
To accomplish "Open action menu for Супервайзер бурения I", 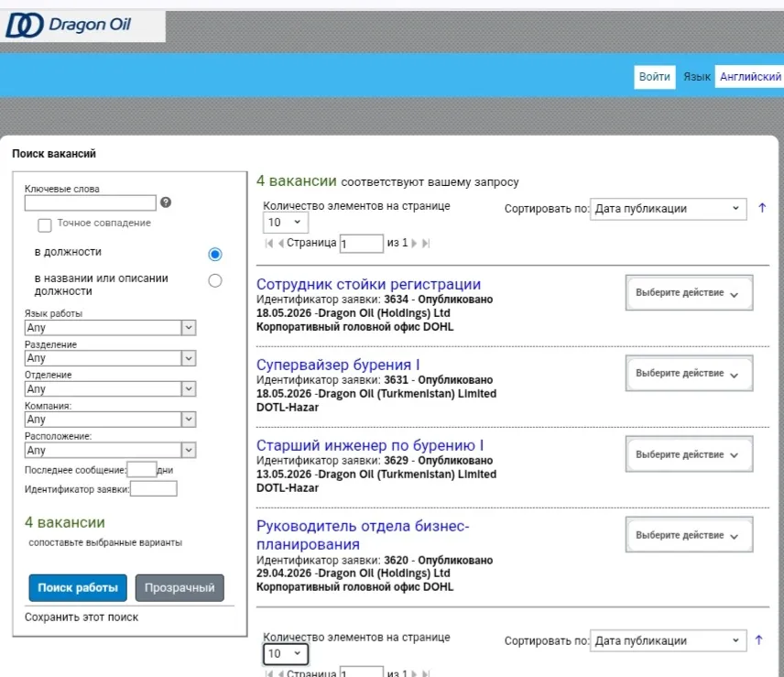I will tap(689, 373).
